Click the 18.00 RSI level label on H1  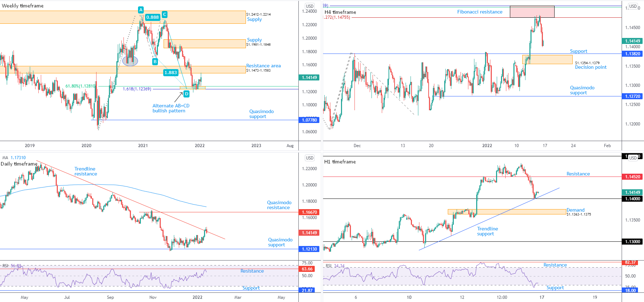coord(631,290)
